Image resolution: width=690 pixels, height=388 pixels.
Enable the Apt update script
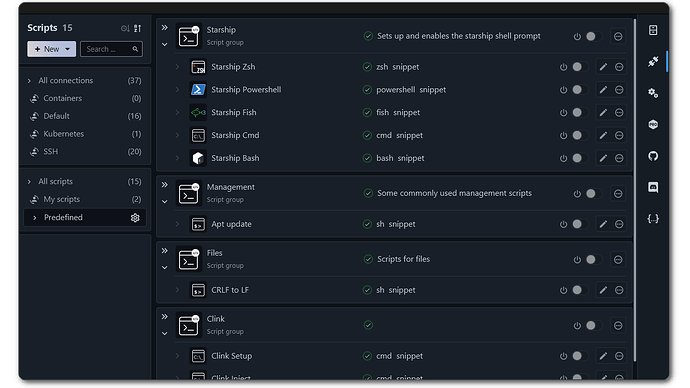click(x=579, y=224)
